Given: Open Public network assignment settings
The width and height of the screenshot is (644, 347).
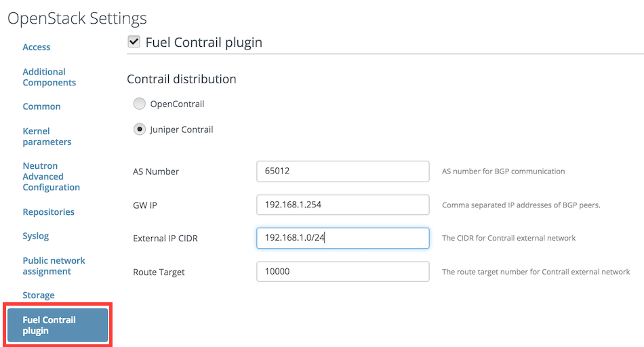Looking at the screenshot, I should coord(54,266).
